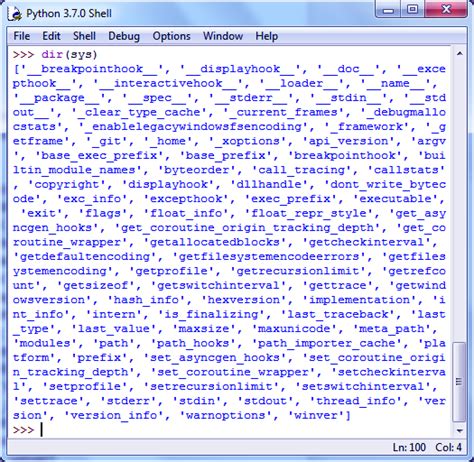Click the scrollbar up arrow
Screen dimensions: 474x462
point(460,53)
